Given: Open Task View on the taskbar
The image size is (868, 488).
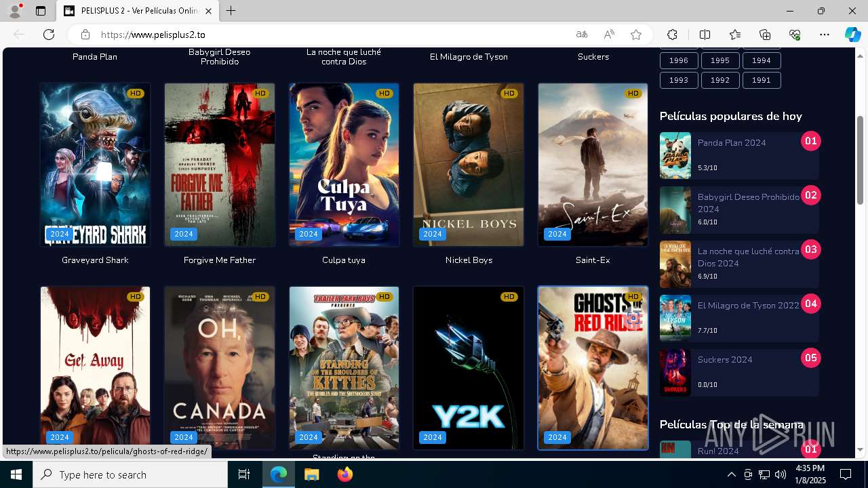Looking at the screenshot, I should (245, 474).
